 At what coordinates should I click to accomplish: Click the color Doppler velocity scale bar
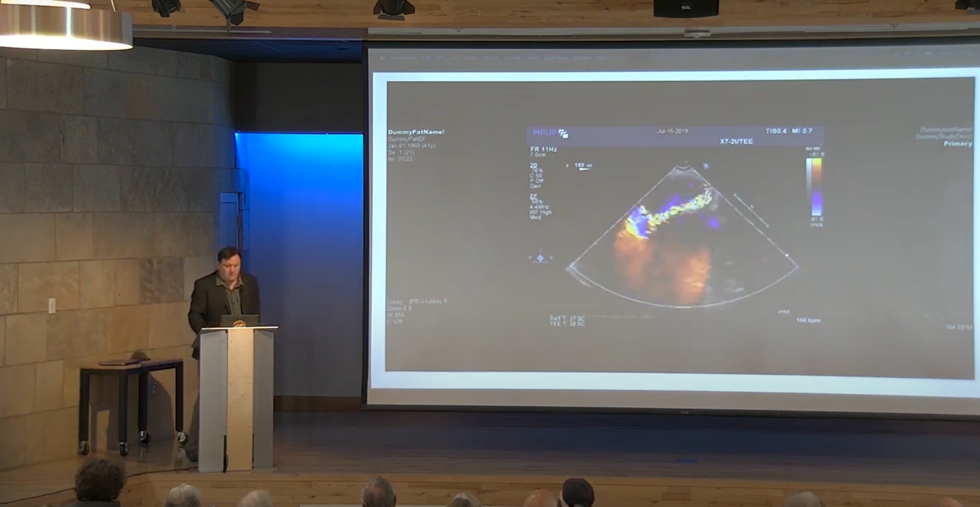817,186
